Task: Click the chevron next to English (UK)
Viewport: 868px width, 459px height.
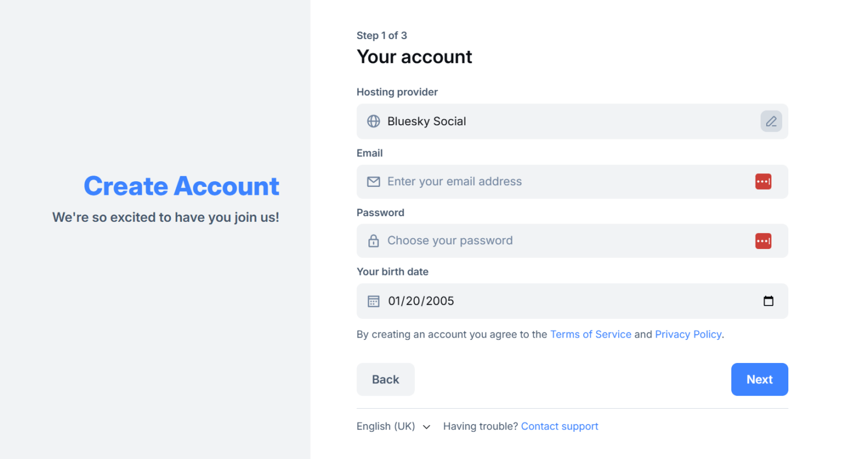Action: pyautogui.click(x=427, y=427)
